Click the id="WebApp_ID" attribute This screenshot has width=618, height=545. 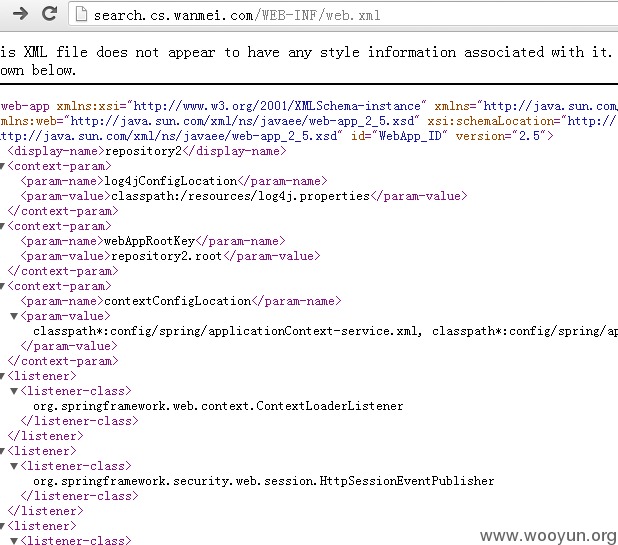click(399, 136)
